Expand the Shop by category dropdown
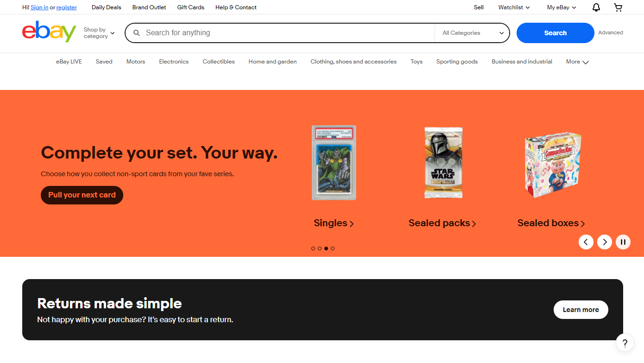The width and height of the screenshot is (644, 363). tap(99, 33)
